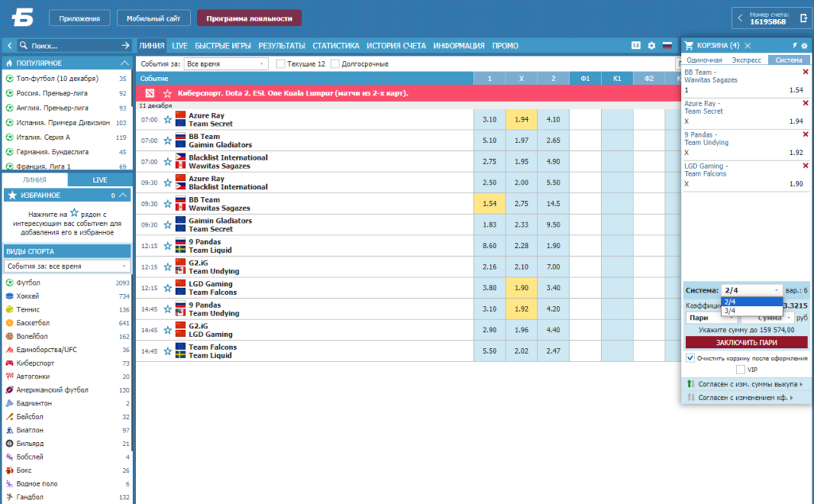Click the Киберспорт gamepad icon in sports list

(10, 363)
